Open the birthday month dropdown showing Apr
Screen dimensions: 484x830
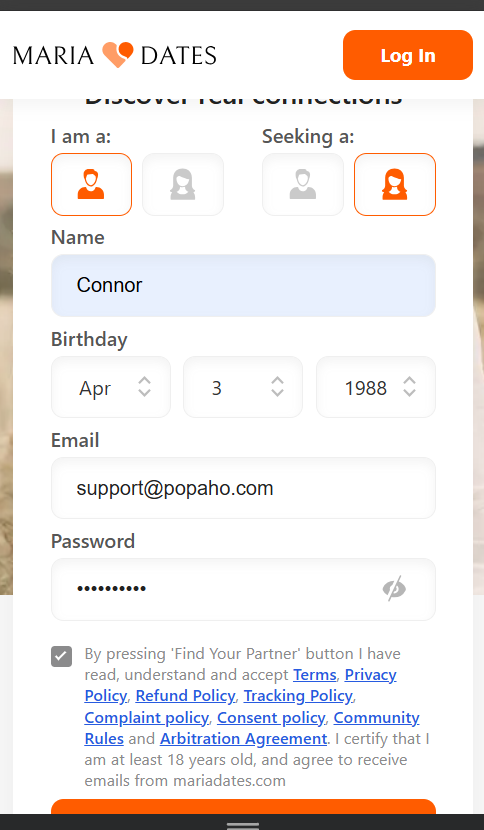(x=111, y=387)
